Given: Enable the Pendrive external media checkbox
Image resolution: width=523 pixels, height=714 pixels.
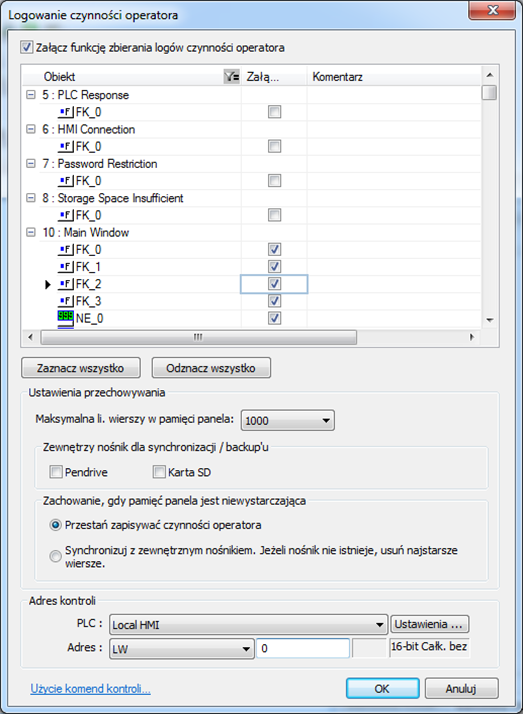Looking at the screenshot, I should point(56,472).
